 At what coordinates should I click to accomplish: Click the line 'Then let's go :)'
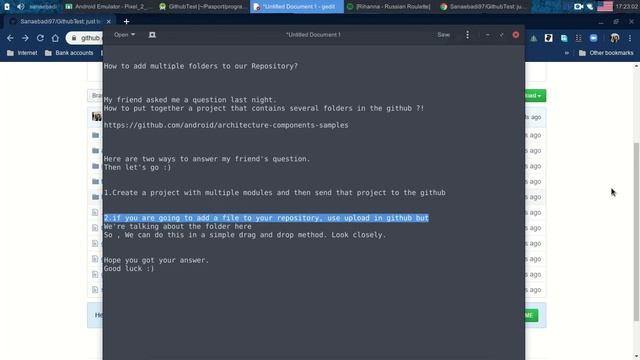coord(137,167)
